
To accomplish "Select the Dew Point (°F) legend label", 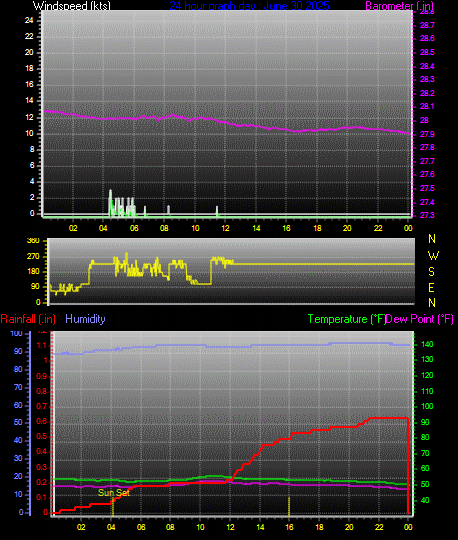I will click(420, 319).
